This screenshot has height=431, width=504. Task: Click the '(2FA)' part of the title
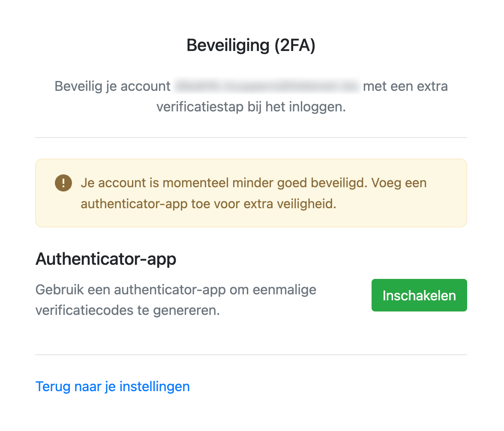coord(295,45)
